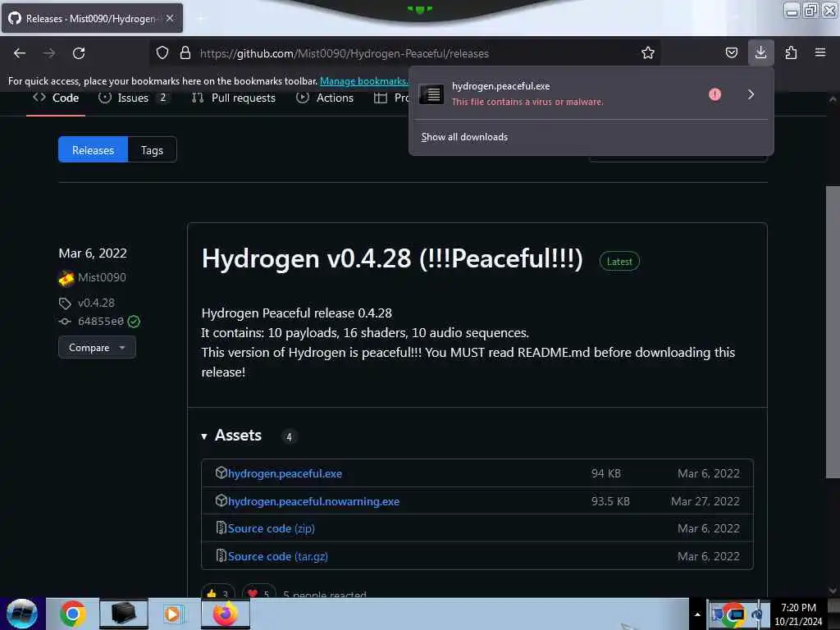Download hydrogen.peaceful.nowarning.exe asset
840x630 pixels.
click(314, 501)
